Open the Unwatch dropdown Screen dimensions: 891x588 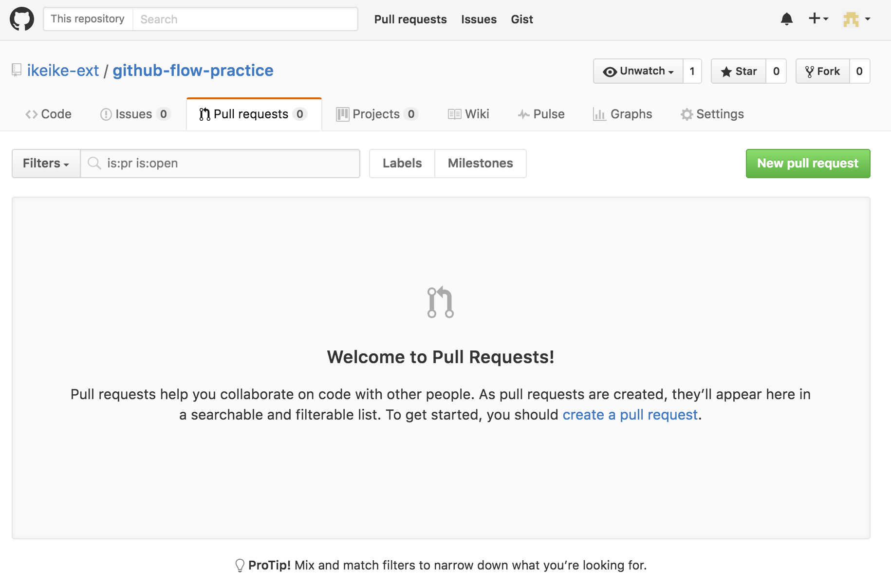coord(638,71)
